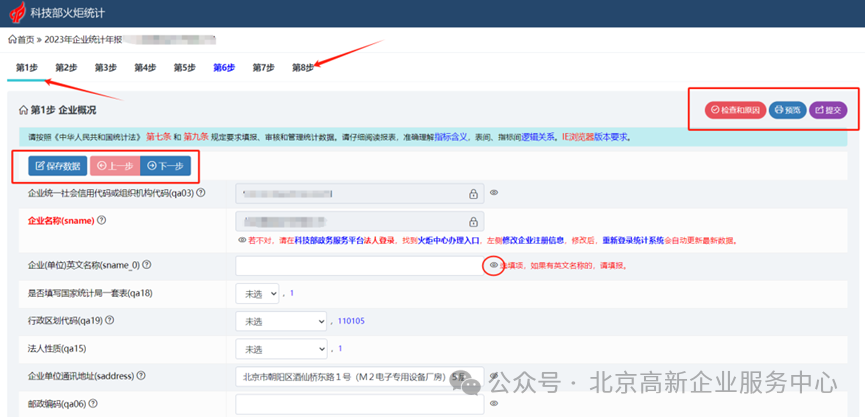Click the torch logo in the header

(17, 11)
